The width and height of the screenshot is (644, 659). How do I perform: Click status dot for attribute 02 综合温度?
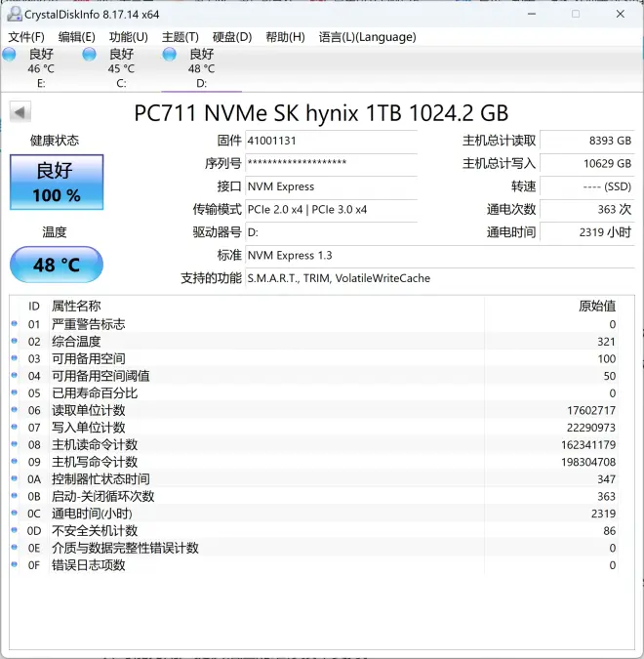click(x=15, y=341)
